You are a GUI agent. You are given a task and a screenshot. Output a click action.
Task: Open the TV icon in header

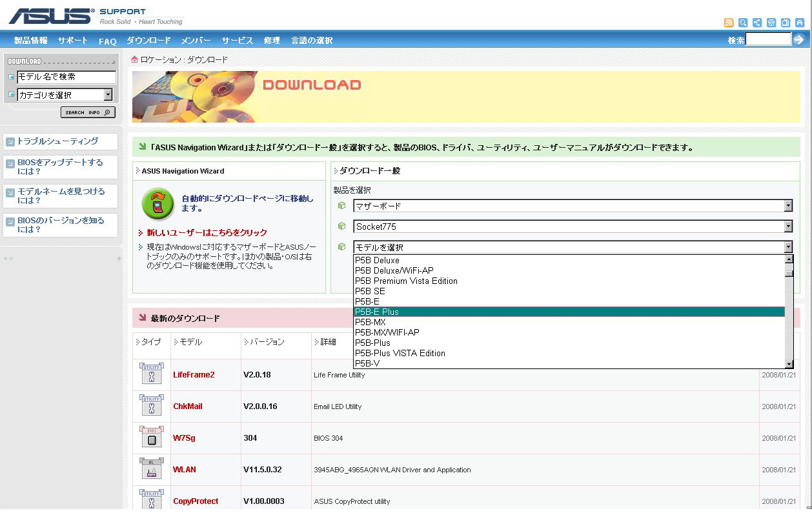pos(786,23)
